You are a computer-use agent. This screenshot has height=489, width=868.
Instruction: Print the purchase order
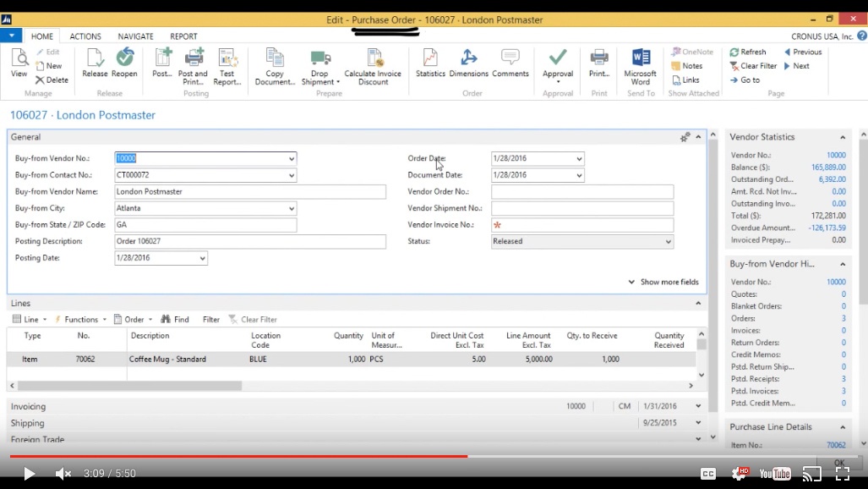pos(599,63)
